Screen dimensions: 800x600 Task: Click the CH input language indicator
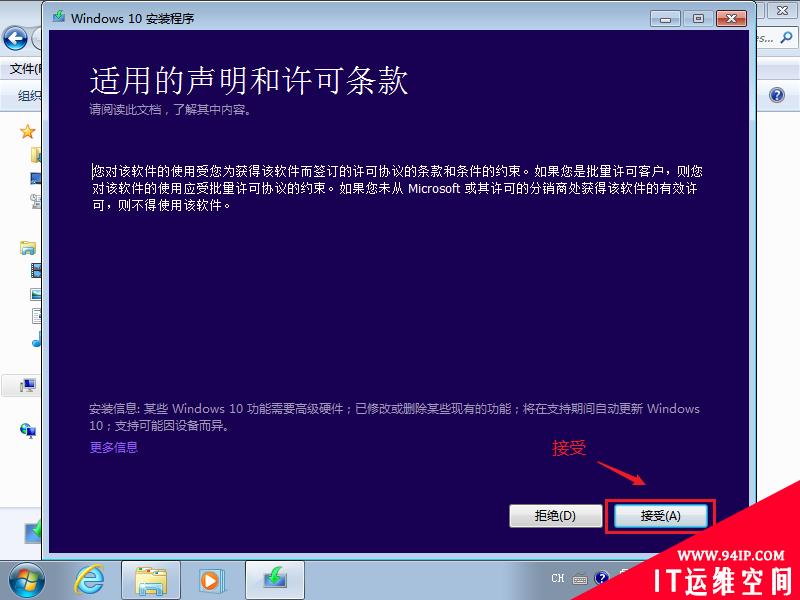pos(557,578)
